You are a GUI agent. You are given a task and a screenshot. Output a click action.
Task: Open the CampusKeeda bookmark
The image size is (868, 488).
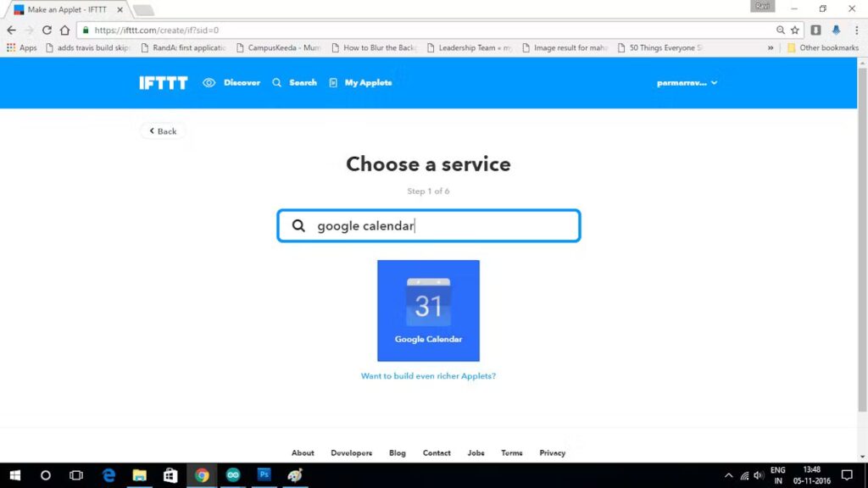tap(279, 47)
